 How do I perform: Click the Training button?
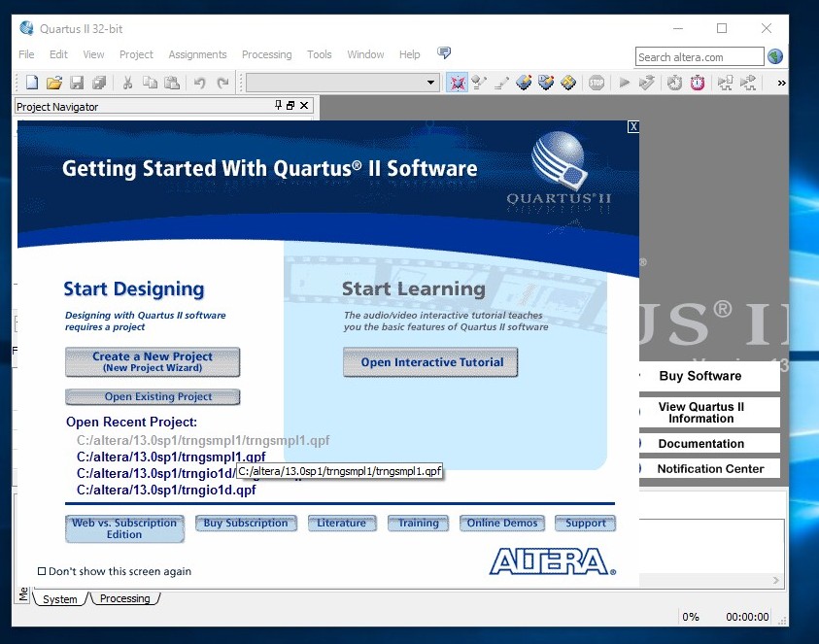tap(419, 523)
